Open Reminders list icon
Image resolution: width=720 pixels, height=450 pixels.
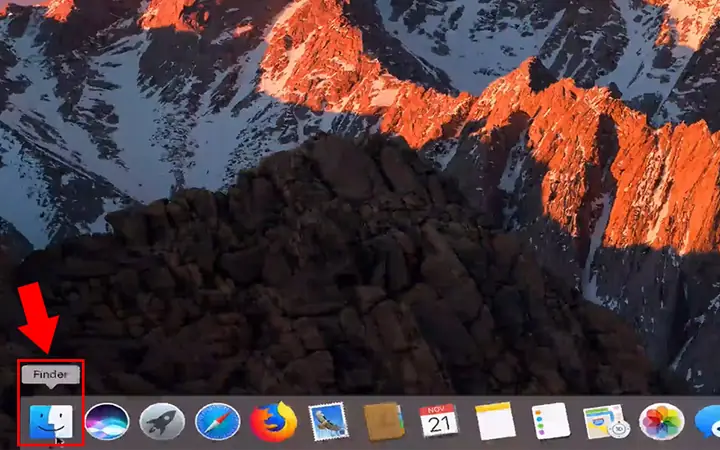(x=551, y=422)
